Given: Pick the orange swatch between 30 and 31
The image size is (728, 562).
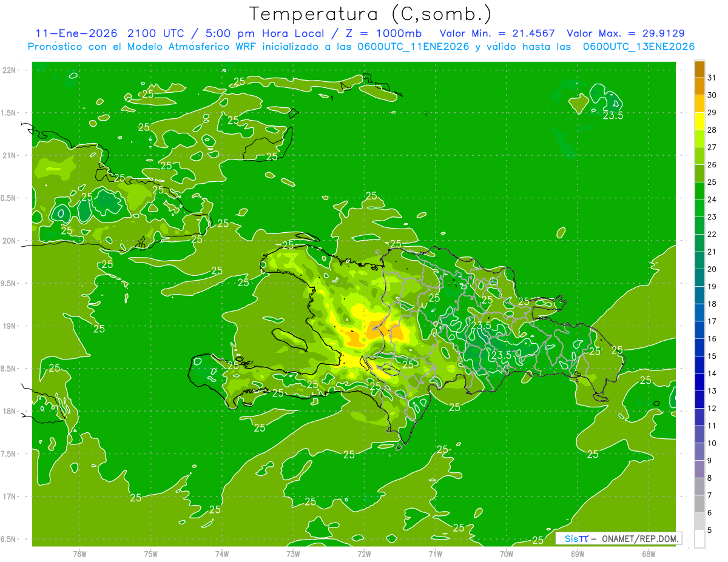Looking at the screenshot, I should 699,86.
